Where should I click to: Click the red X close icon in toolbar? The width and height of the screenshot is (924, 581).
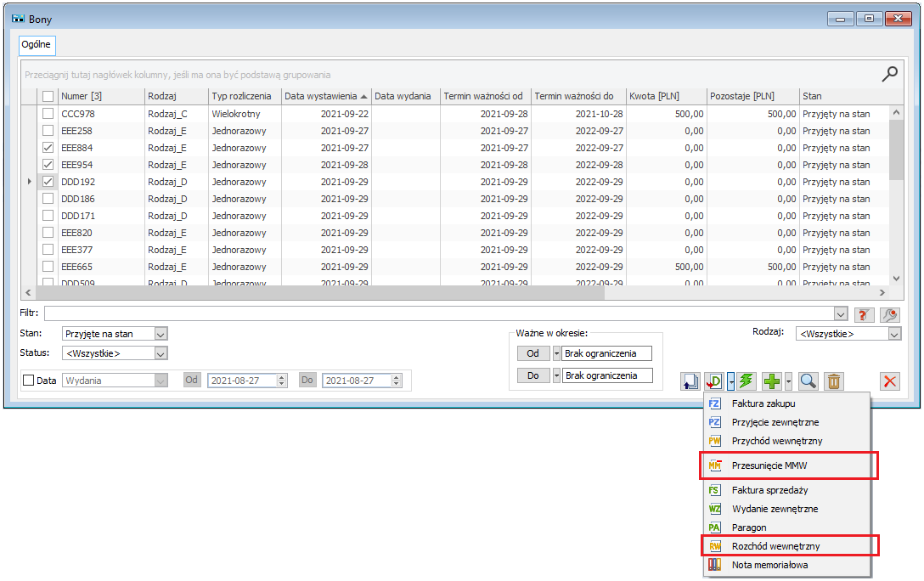(x=889, y=381)
